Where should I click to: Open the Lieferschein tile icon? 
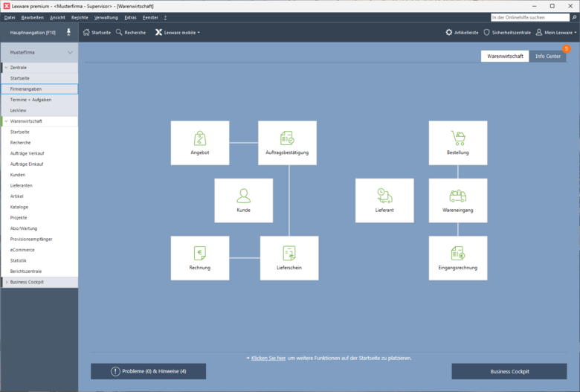289,253
